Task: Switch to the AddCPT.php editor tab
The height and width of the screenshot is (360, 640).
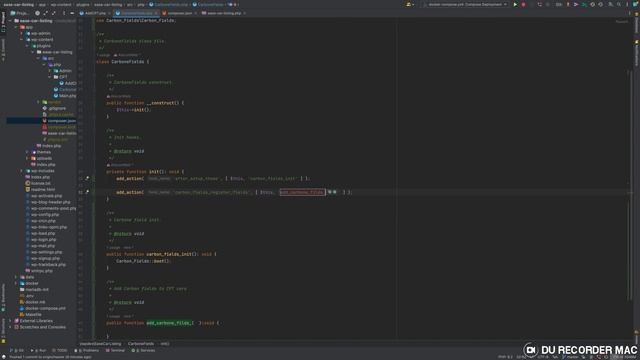Action: tap(95, 13)
